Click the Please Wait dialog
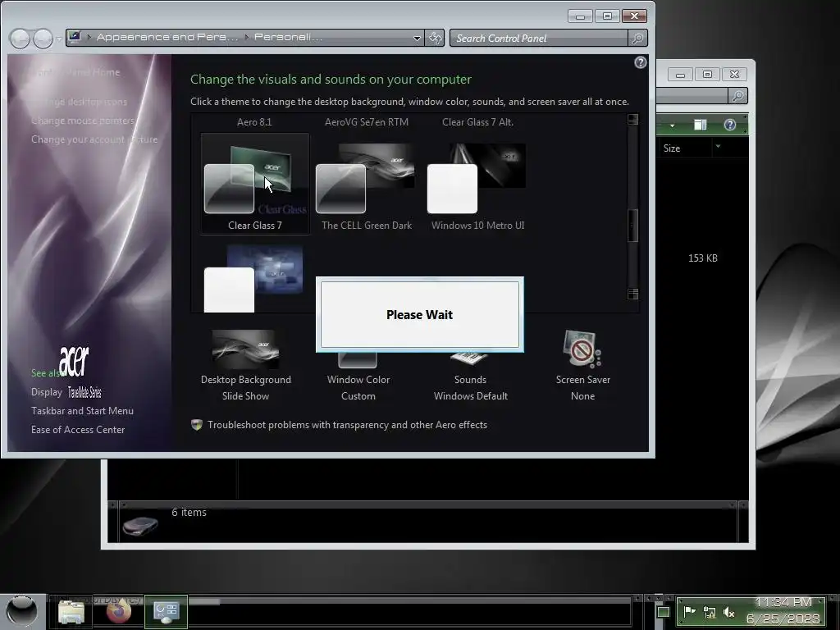840x630 pixels. [420, 314]
